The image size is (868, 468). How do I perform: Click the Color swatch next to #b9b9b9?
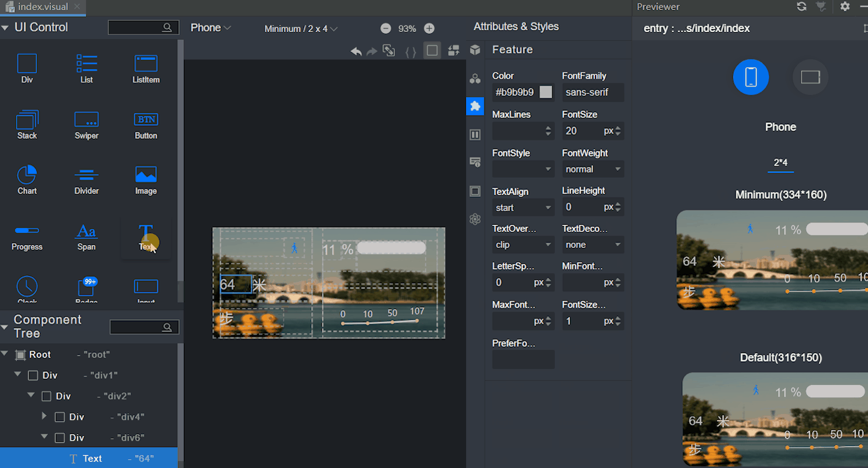click(546, 92)
